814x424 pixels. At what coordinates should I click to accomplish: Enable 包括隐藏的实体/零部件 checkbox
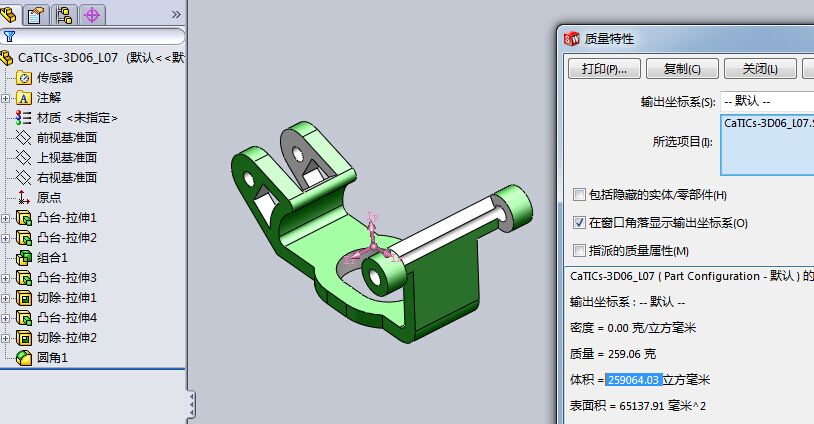coord(579,195)
